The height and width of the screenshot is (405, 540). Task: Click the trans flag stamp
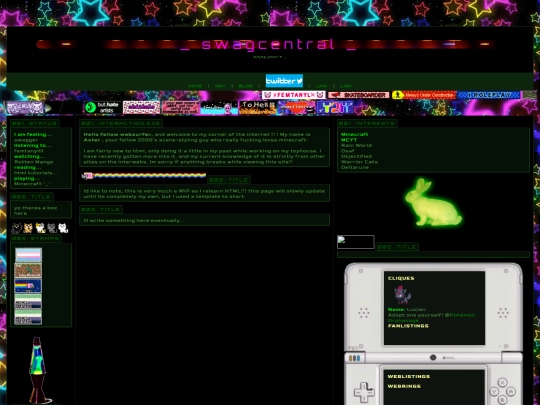(28, 255)
